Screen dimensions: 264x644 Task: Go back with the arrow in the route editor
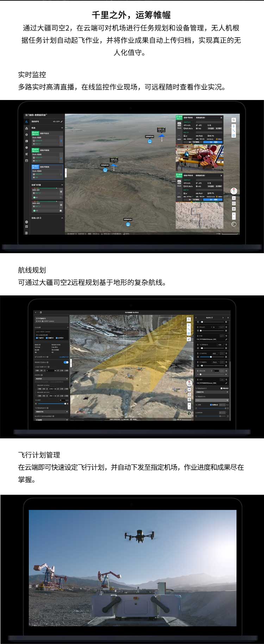click(x=36, y=312)
